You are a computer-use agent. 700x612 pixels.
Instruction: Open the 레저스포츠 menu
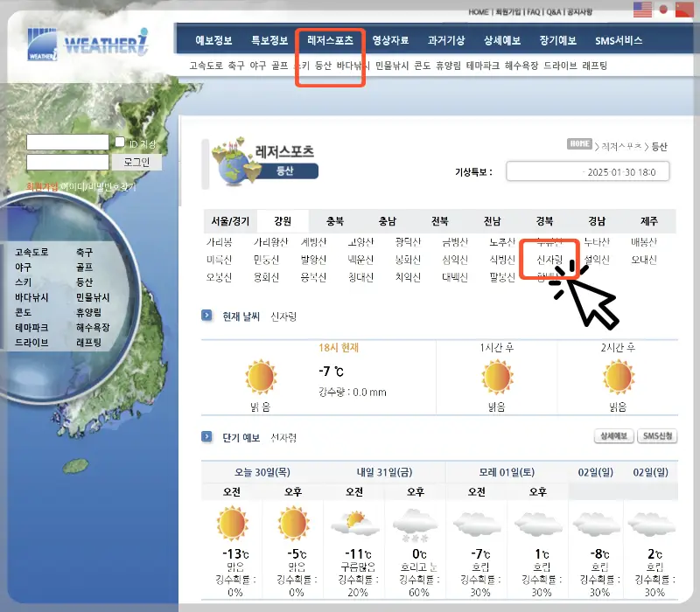tap(330, 38)
